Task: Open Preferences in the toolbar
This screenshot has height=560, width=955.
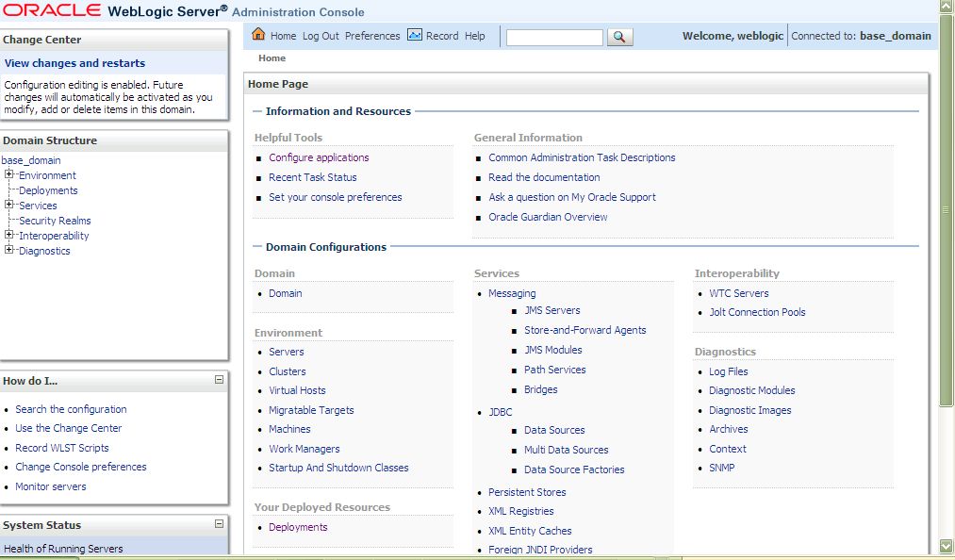Action: 372,36
